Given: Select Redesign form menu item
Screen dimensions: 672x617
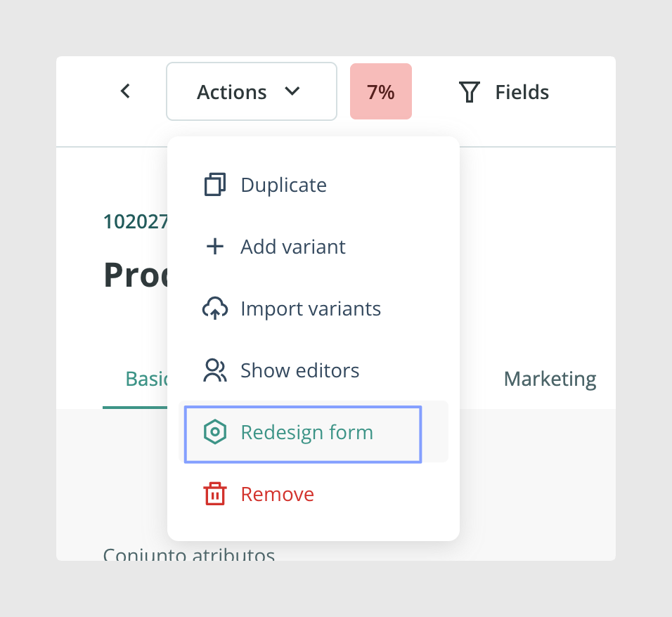Looking at the screenshot, I should 314,432.
